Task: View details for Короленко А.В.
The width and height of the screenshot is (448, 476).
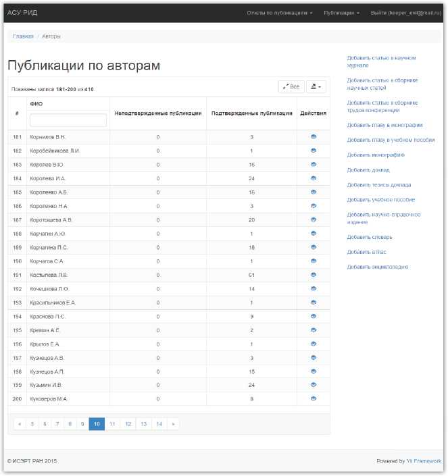Action: (314, 192)
